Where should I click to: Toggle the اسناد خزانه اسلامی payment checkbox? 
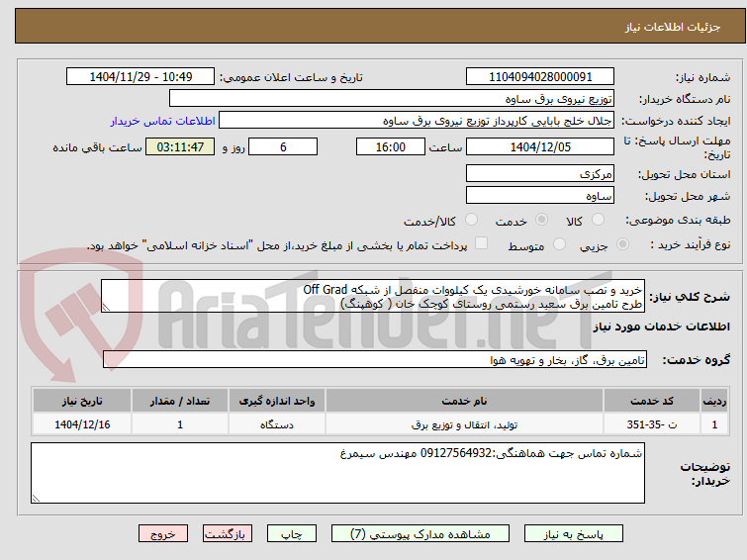tap(482, 243)
